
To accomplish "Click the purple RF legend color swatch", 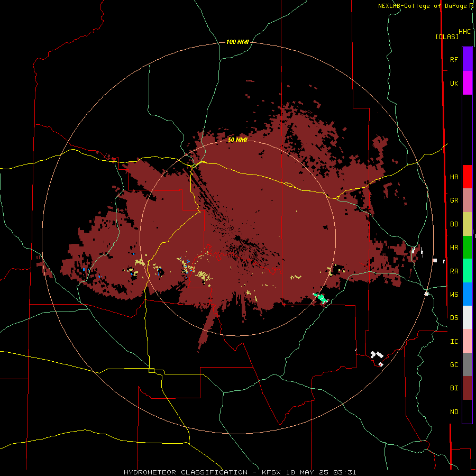I will (x=467, y=59).
